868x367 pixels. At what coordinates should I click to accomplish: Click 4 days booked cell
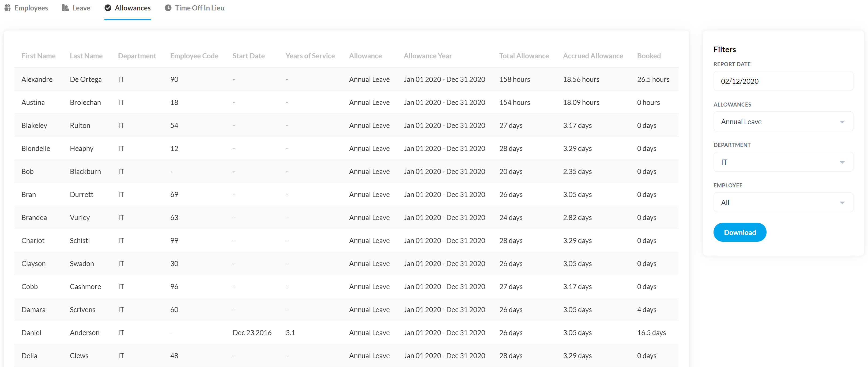[x=647, y=310]
